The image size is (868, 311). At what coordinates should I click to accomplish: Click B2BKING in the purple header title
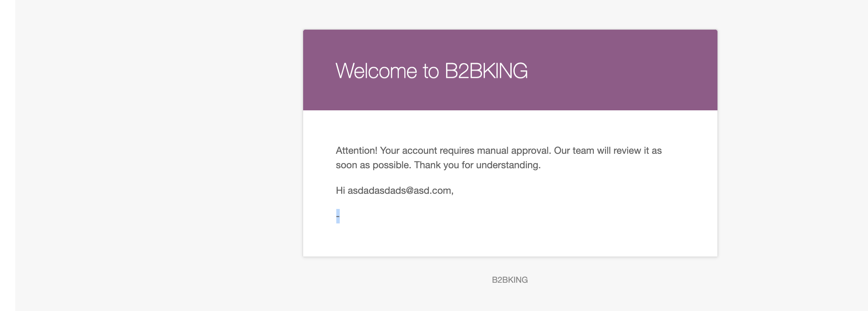tap(486, 71)
